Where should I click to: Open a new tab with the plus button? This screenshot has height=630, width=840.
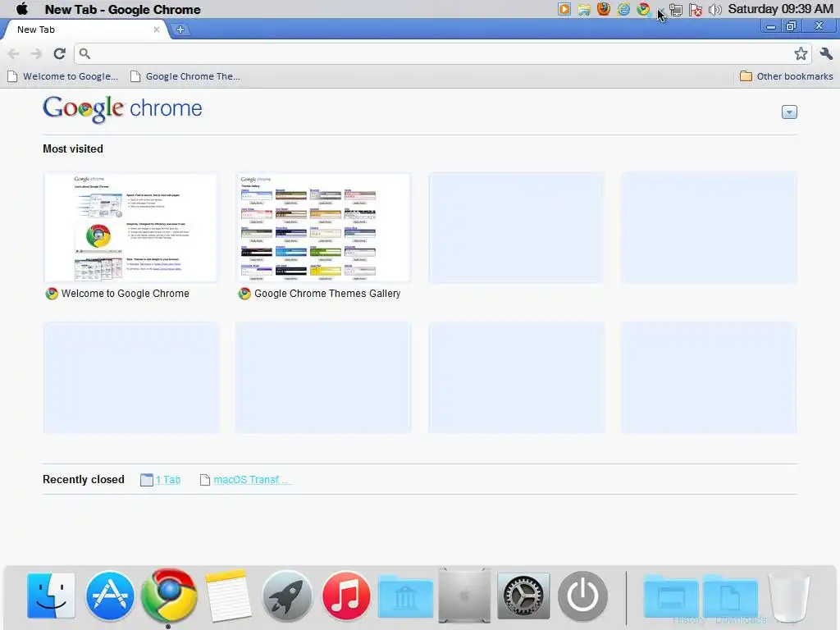pos(180,30)
